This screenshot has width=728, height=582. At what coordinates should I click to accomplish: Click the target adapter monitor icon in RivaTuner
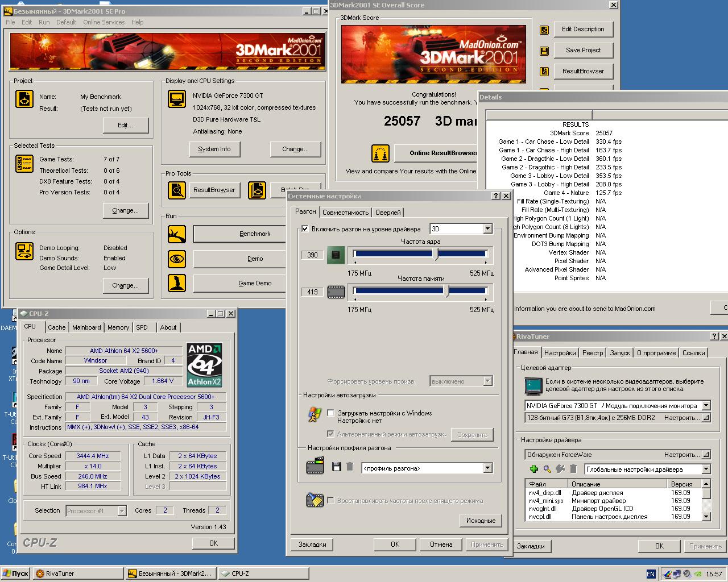coord(533,386)
